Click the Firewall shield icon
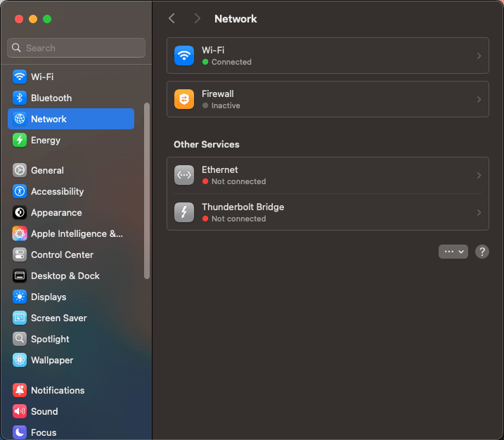504x440 pixels. pyautogui.click(x=184, y=99)
